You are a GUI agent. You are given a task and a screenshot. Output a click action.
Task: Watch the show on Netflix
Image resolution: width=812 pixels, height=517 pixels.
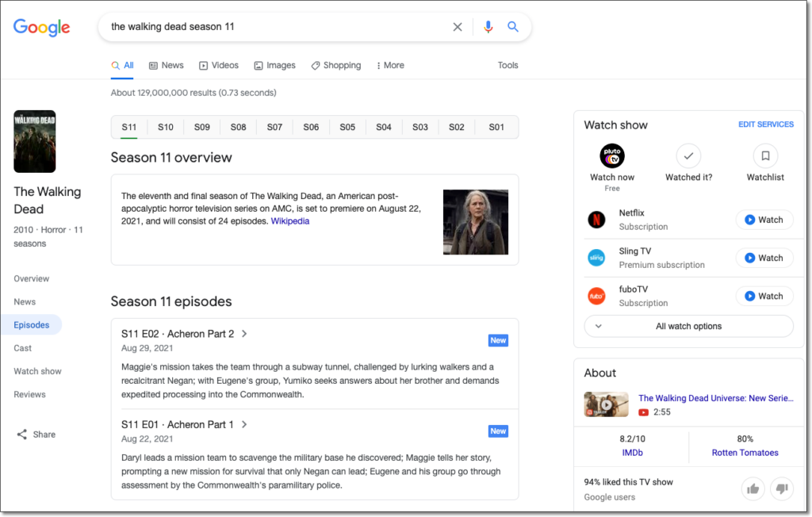pos(764,220)
